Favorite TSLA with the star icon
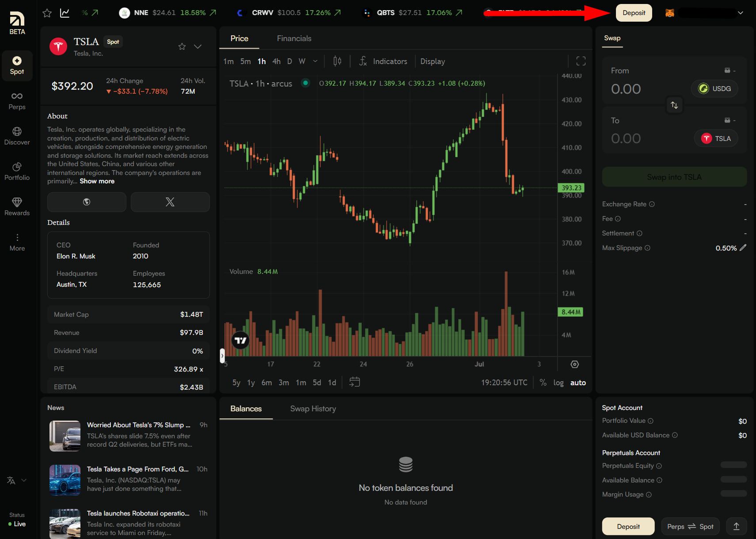Image resolution: width=756 pixels, height=539 pixels. click(182, 46)
